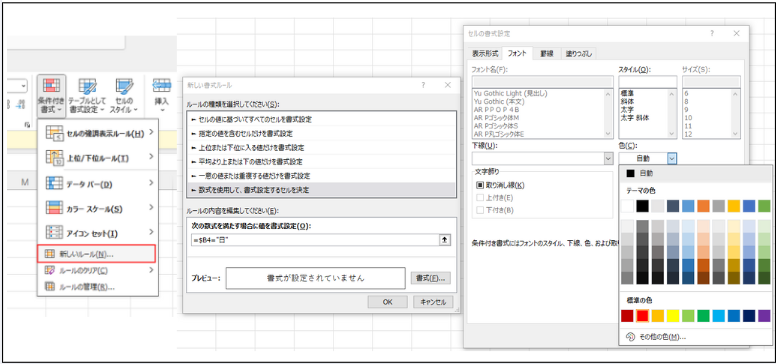Pick red in 標準の色 row
Screen dimensions: 776x364
[643, 315]
